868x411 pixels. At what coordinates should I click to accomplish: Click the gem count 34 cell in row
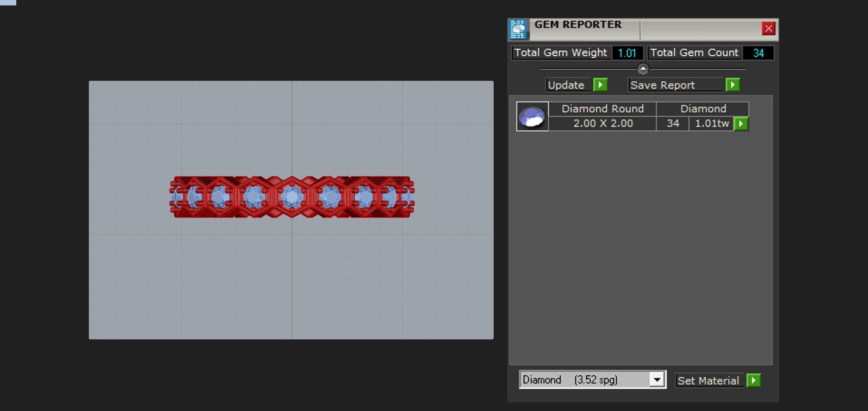(x=673, y=124)
